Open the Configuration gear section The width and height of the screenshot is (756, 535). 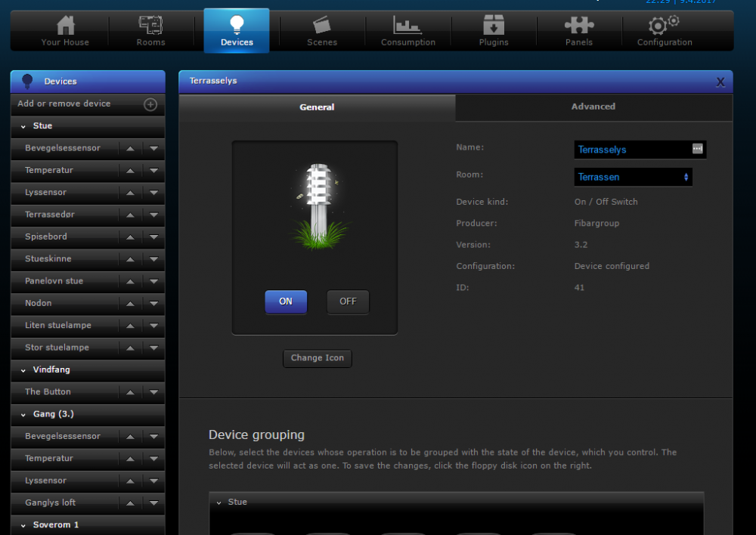tap(665, 31)
